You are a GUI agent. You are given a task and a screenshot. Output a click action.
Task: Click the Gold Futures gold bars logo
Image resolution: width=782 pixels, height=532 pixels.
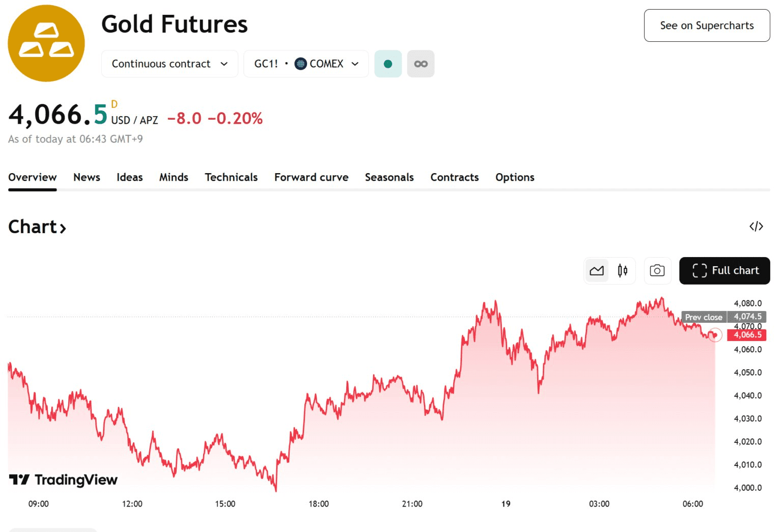point(46,43)
